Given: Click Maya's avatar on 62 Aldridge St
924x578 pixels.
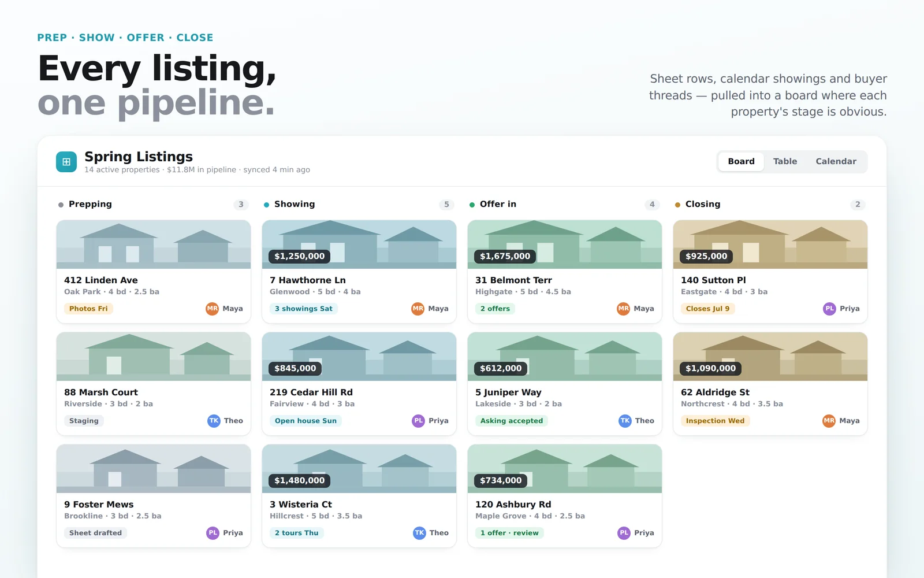Looking at the screenshot, I should pos(829,421).
